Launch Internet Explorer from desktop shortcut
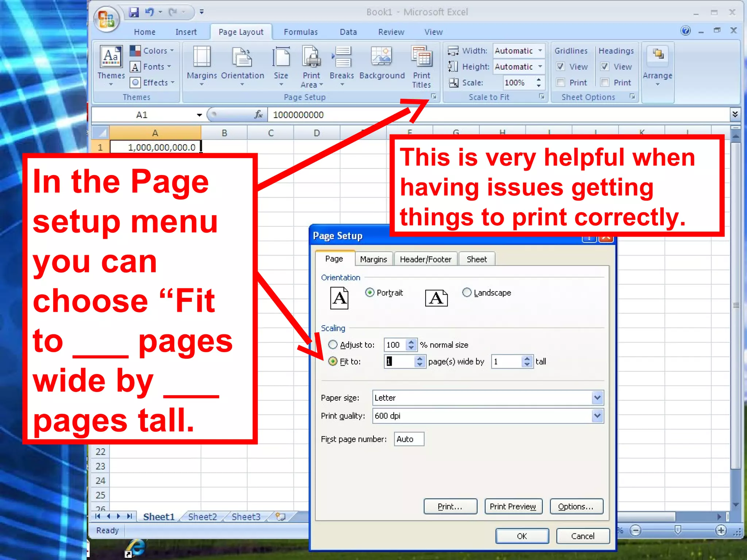 (135, 549)
